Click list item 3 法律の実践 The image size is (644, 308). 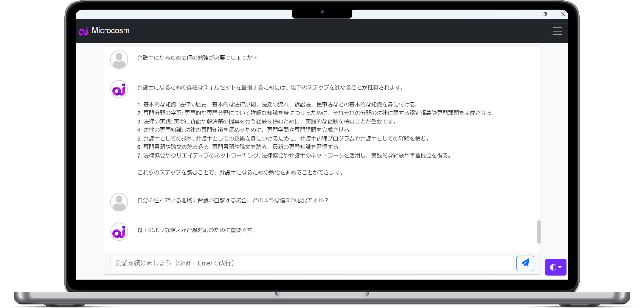point(267,121)
